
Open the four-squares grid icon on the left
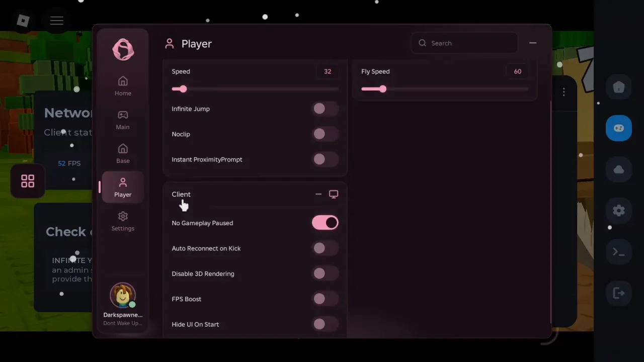coord(28,181)
